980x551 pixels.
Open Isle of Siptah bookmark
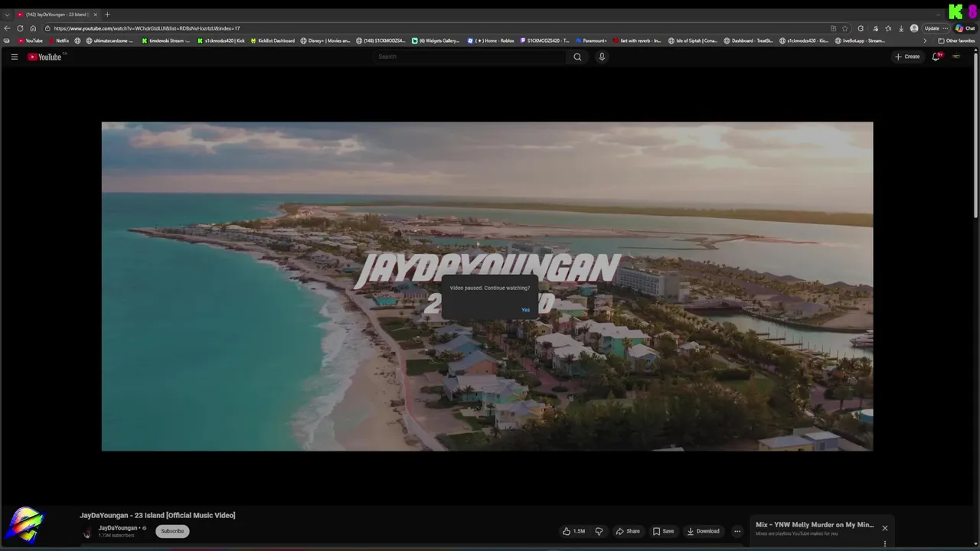coord(693,41)
